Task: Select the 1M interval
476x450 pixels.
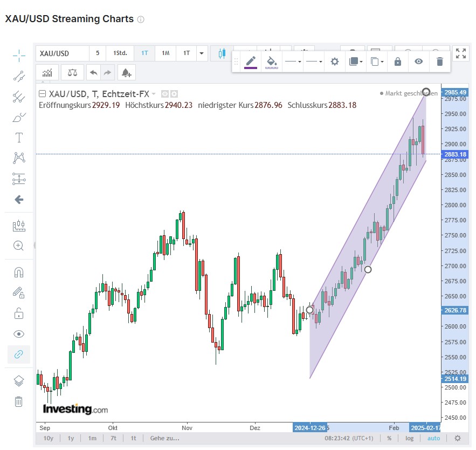Action: [165, 53]
